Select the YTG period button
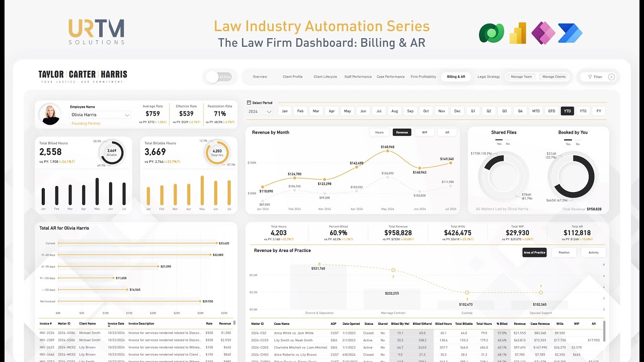Image resolution: width=644 pixels, height=362 pixels. (583, 111)
